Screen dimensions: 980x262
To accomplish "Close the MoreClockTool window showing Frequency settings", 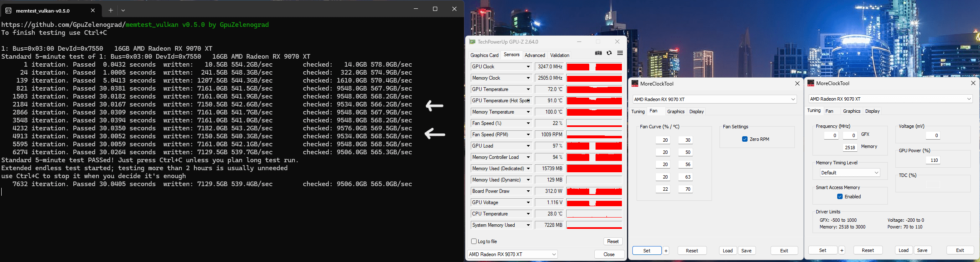I will 973,83.
